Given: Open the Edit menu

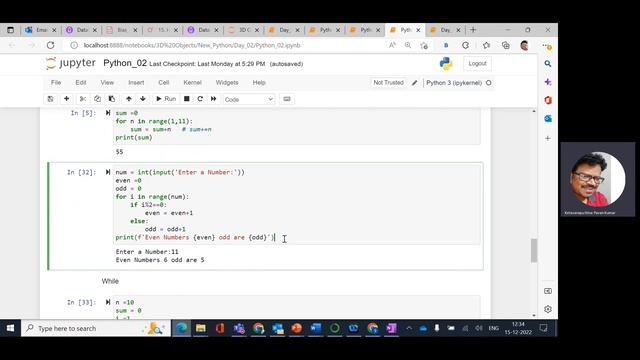Looking at the screenshot, I should pos(81,82).
